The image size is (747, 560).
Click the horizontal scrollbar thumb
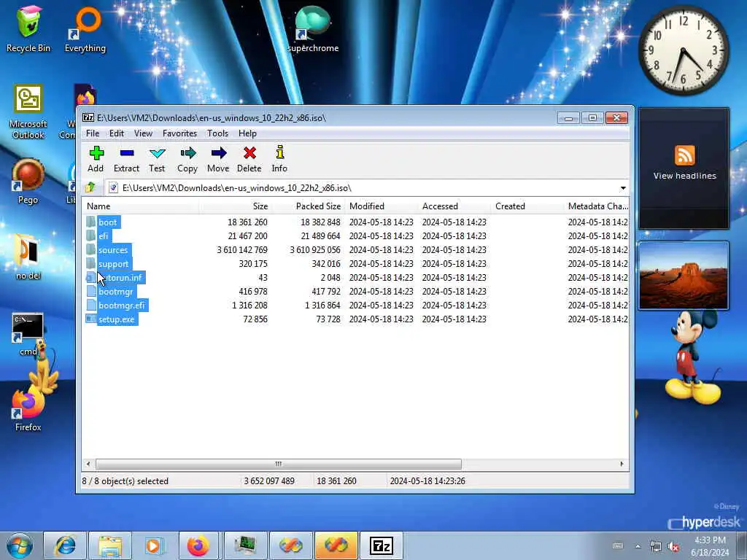tap(278, 464)
